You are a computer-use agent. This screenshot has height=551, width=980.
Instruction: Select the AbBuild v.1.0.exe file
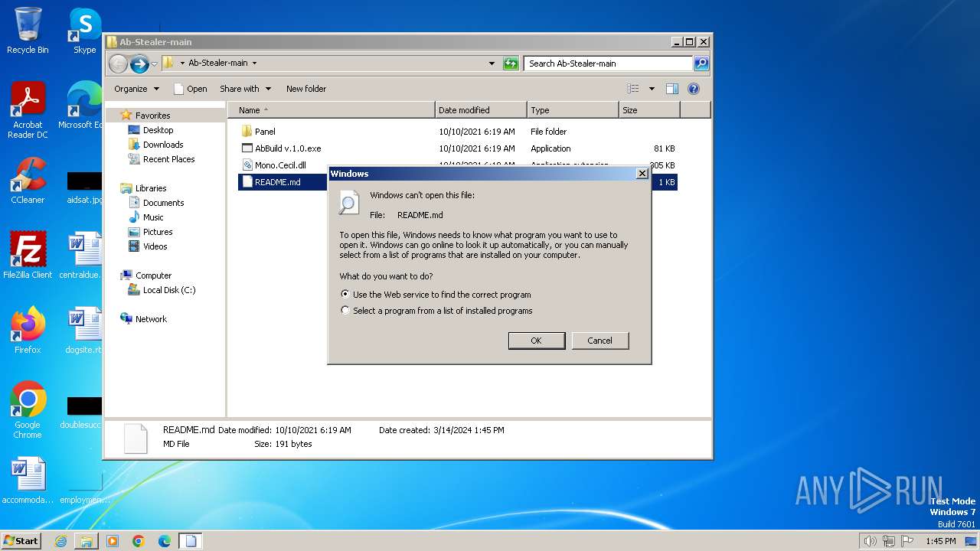point(459,148)
